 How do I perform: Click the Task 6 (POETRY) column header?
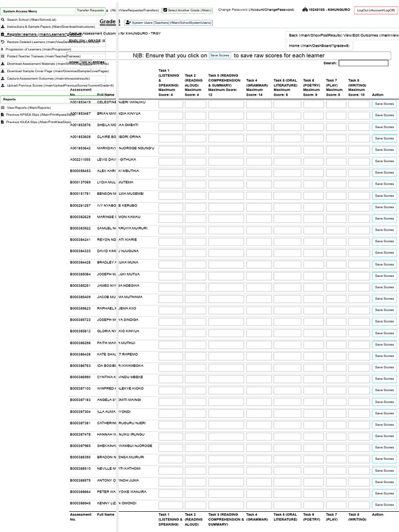tap(312, 87)
